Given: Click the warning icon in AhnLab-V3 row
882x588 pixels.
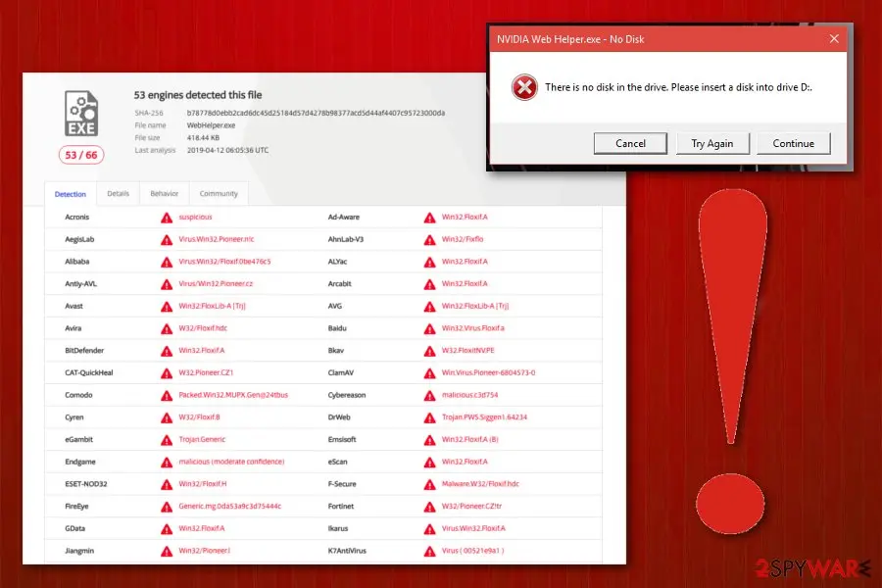Looking at the screenshot, I should tap(430, 240).
